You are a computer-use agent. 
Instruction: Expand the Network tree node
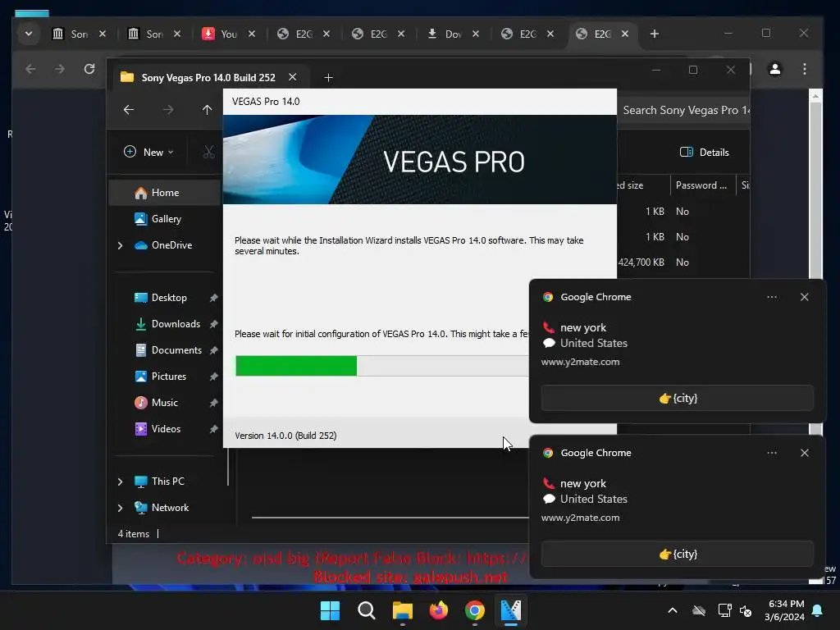click(x=120, y=508)
